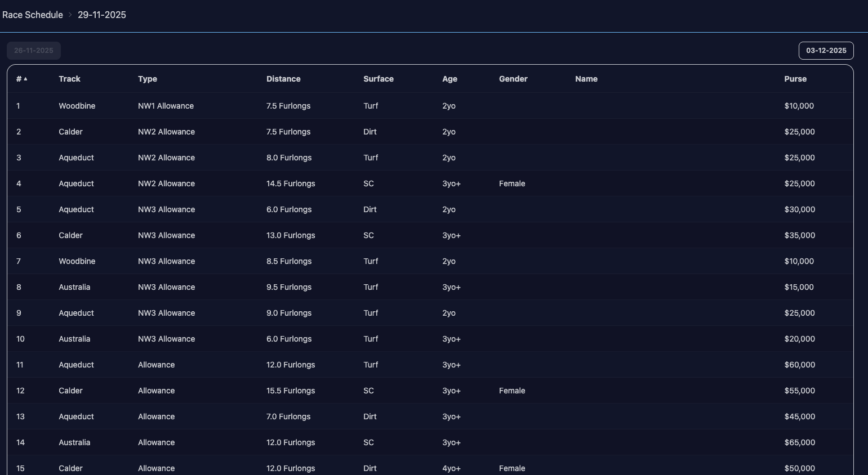
Task: Click the Surface column header
Action: coord(379,79)
